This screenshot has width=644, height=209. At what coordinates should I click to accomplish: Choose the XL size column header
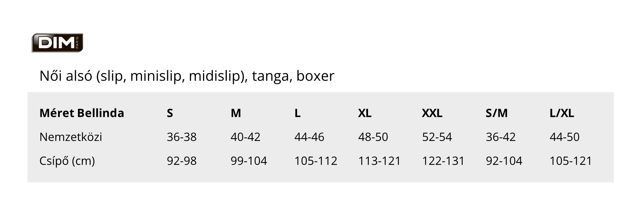(x=365, y=113)
